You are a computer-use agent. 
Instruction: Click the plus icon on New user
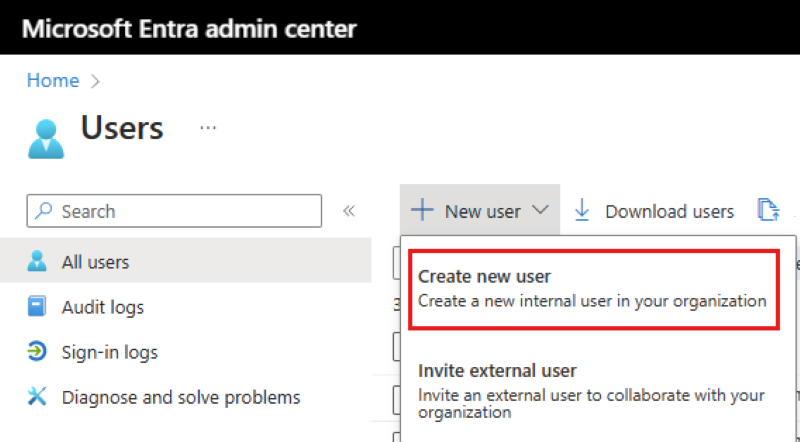(x=422, y=210)
